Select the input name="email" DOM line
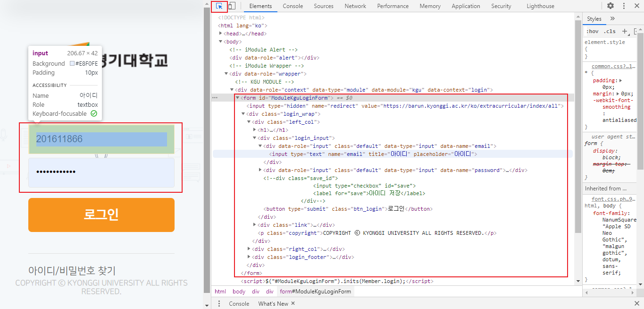Screen dimensions: 644x309 coord(373,154)
